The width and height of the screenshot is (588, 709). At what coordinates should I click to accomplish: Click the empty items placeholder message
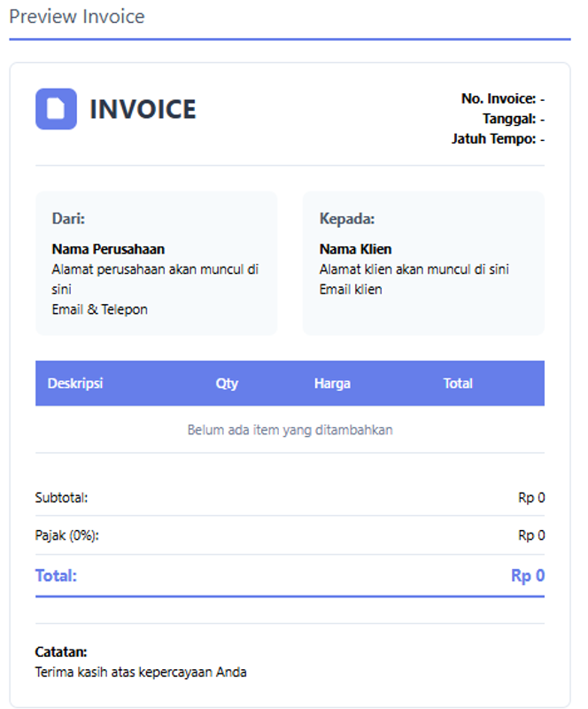tap(292, 430)
